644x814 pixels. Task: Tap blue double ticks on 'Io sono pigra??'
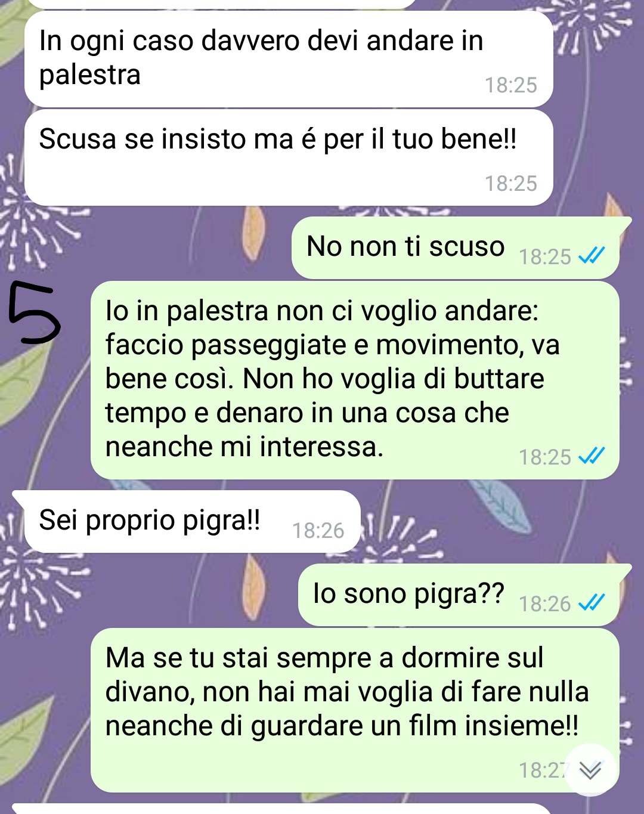pos(592,603)
